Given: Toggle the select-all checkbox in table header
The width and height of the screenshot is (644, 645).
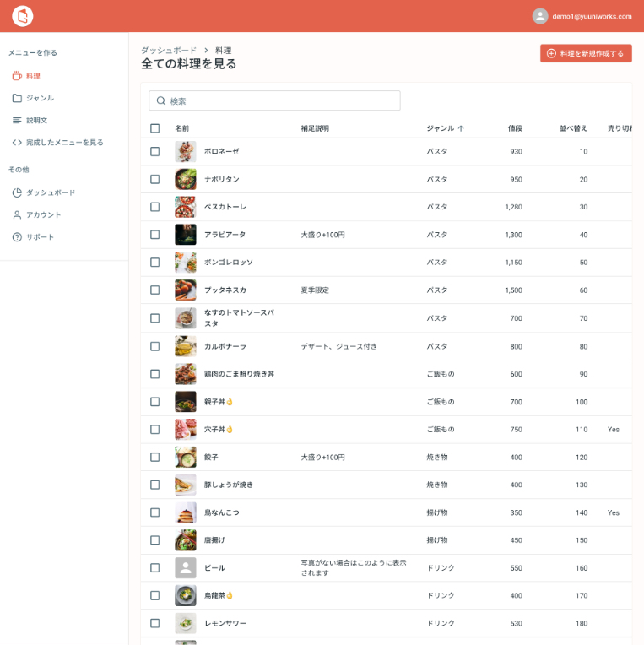Looking at the screenshot, I should [155, 128].
